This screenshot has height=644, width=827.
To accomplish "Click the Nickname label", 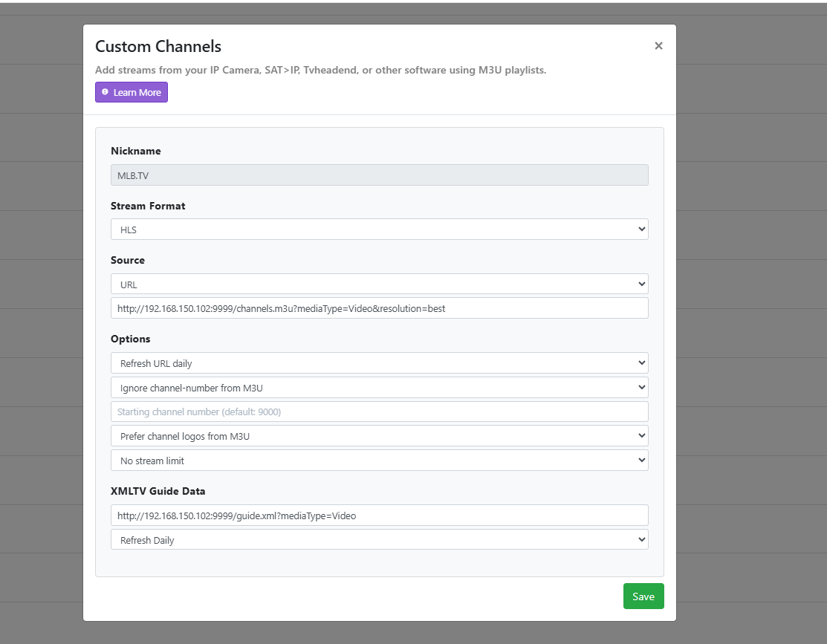I will tap(136, 152).
